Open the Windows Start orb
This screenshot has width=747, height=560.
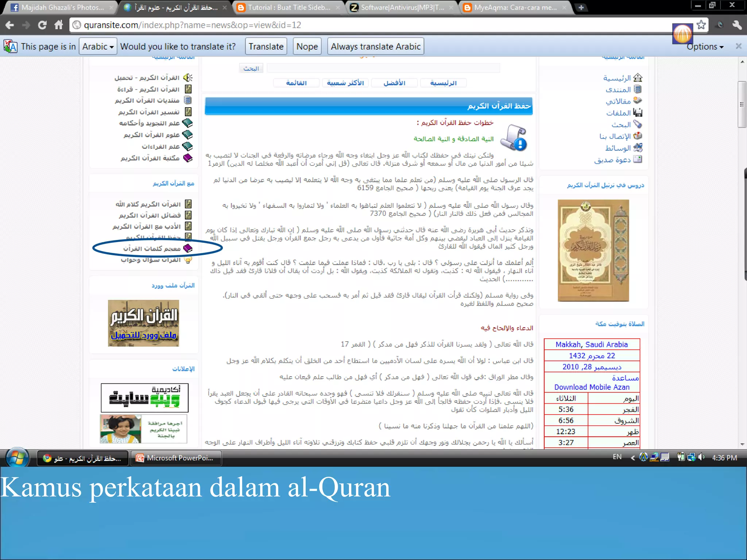[17, 457]
